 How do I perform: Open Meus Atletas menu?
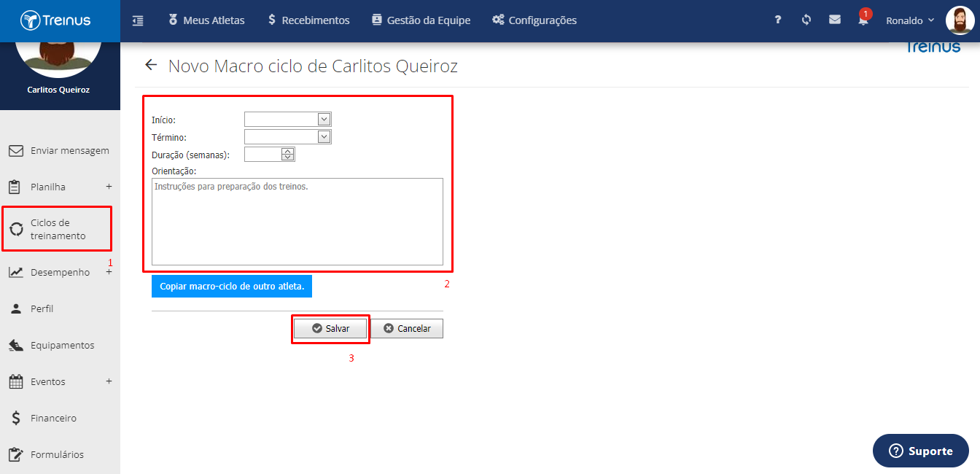tap(206, 20)
